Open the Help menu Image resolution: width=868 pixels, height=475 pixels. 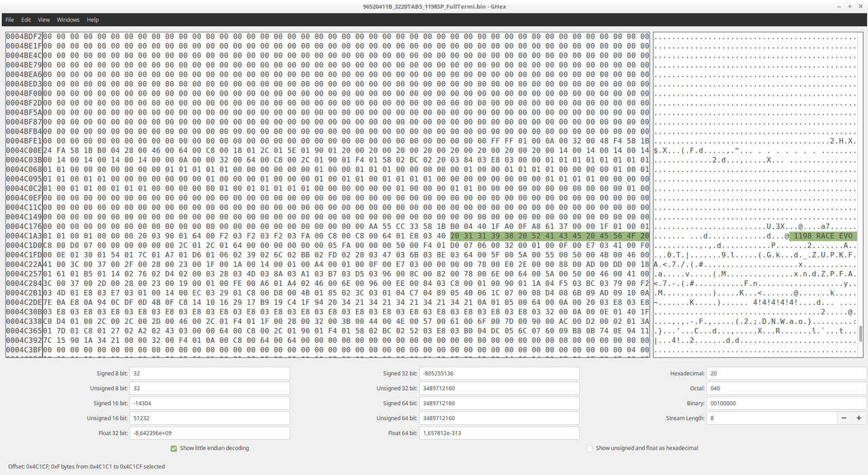tap(93, 20)
